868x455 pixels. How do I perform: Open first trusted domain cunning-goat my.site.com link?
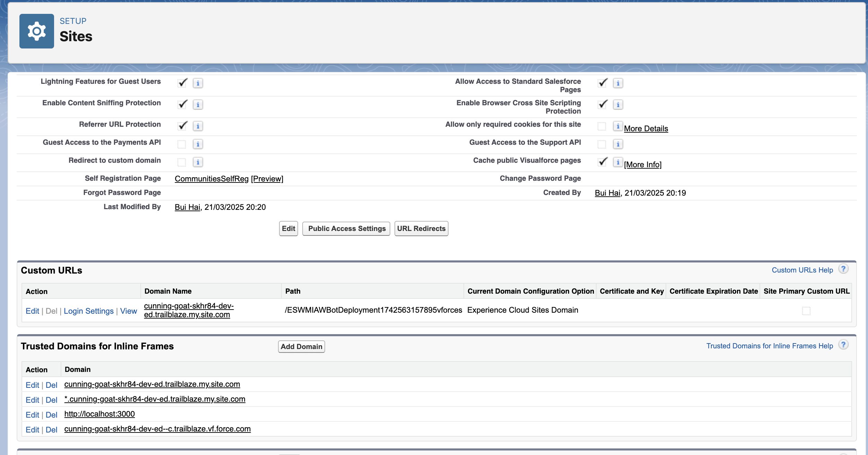click(x=152, y=384)
